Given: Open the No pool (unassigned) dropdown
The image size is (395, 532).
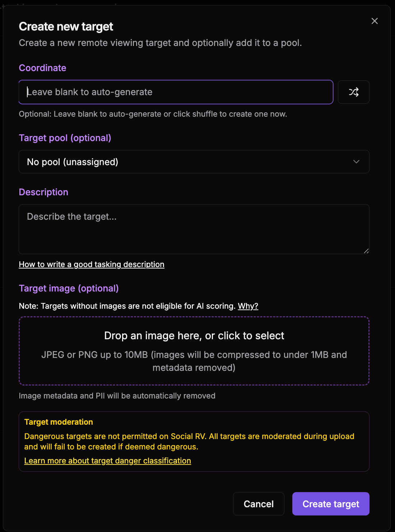Looking at the screenshot, I should point(194,162).
